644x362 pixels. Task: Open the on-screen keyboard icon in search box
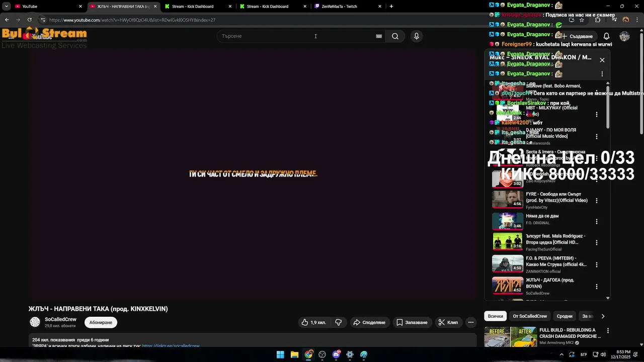tap(379, 36)
